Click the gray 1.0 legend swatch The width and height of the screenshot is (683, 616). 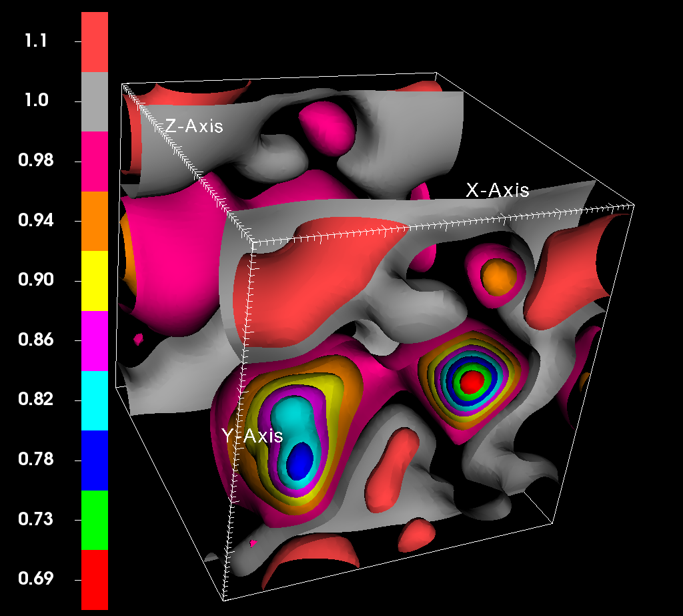(95, 101)
